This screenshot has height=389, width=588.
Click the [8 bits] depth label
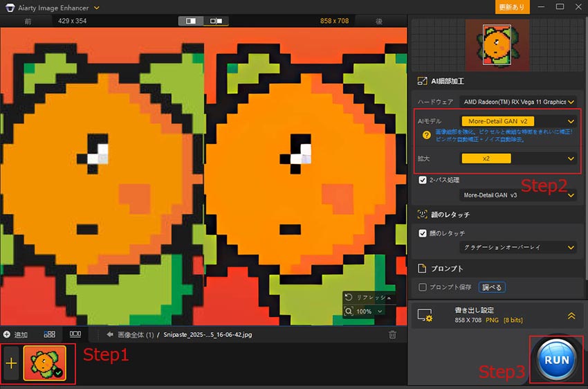coord(513,320)
